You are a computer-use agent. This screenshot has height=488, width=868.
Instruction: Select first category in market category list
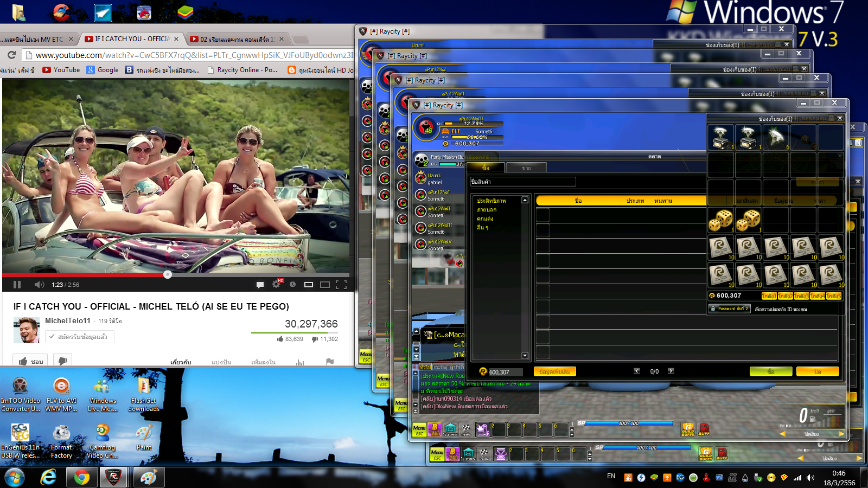tap(492, 201)
